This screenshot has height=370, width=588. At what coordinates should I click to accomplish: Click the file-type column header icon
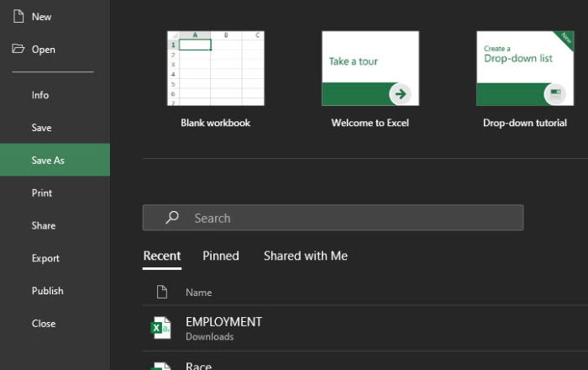click(x=162, y=292)
